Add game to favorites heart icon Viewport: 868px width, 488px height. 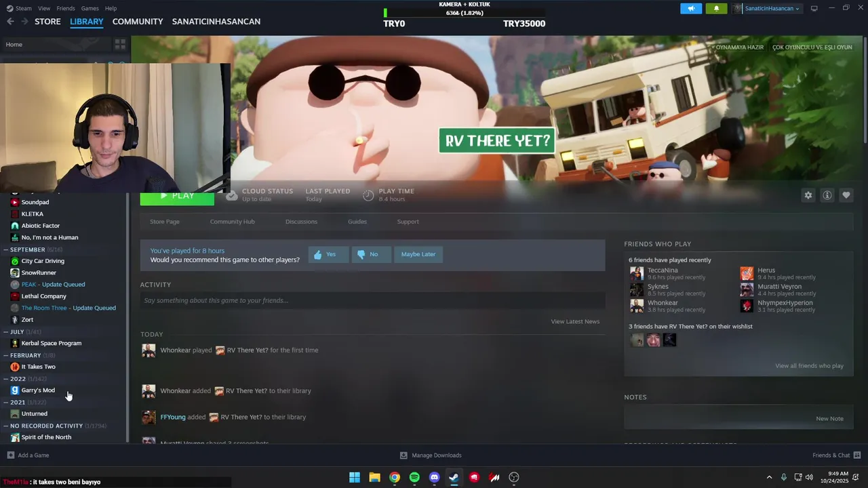click(x=846, y=195)
